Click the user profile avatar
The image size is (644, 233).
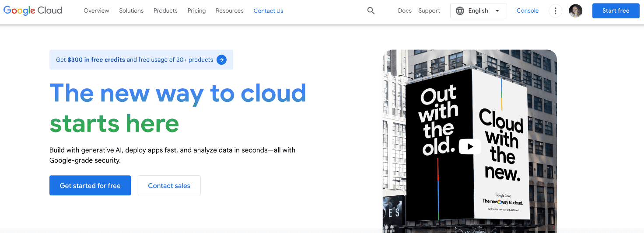point(575,11)
